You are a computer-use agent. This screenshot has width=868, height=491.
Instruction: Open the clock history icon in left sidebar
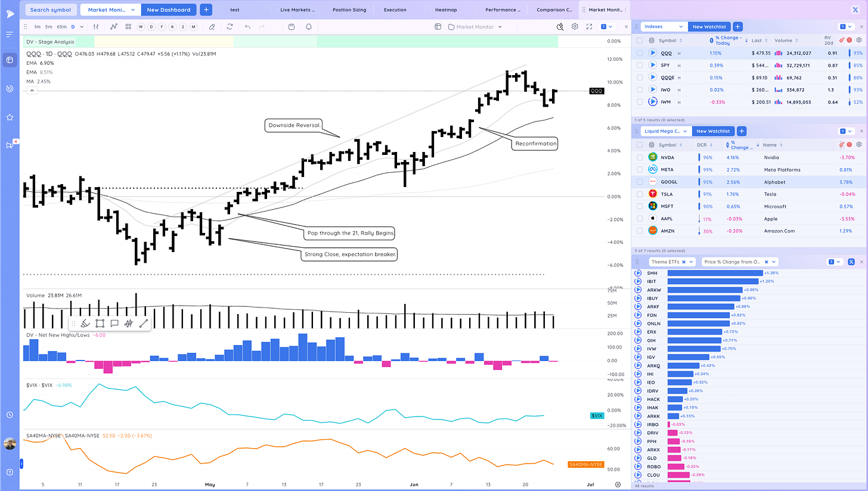click(9, 415)
